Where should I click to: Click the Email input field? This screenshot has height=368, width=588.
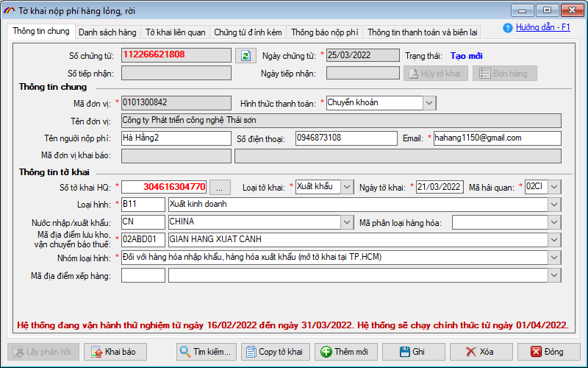(498, 138)
